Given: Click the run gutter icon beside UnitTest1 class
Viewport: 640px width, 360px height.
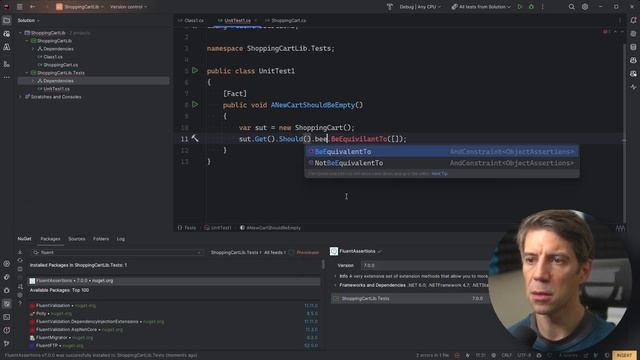Looking at the screenshot, I should click(x=195, y=71).
